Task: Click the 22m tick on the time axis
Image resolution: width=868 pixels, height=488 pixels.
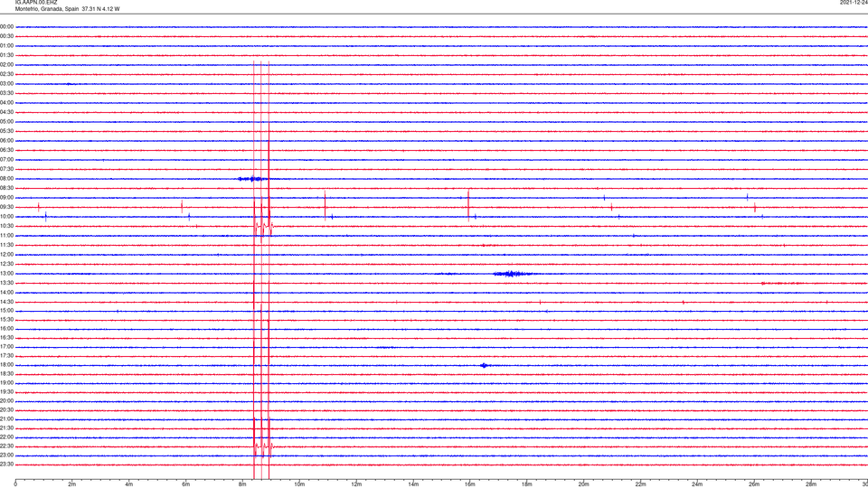Action: (640, 484)
